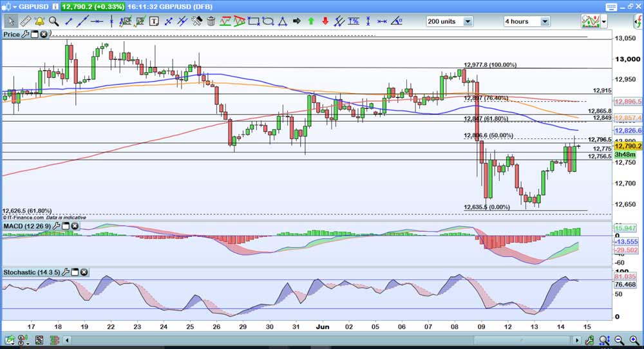Screen dimensions: 644x349
Task: Zoom out using bottom-right minus magnifier
Action: click(x=620, y=341)
